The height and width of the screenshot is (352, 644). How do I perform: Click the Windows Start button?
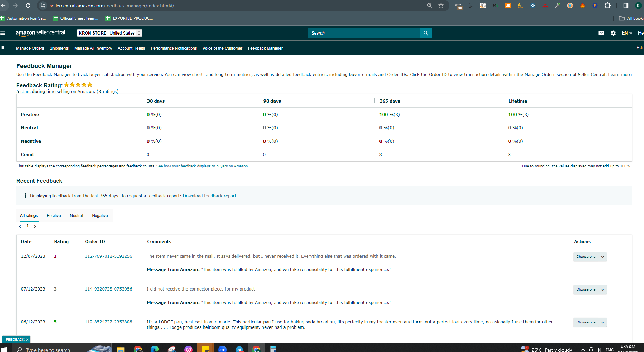click(x=4, y=349)
